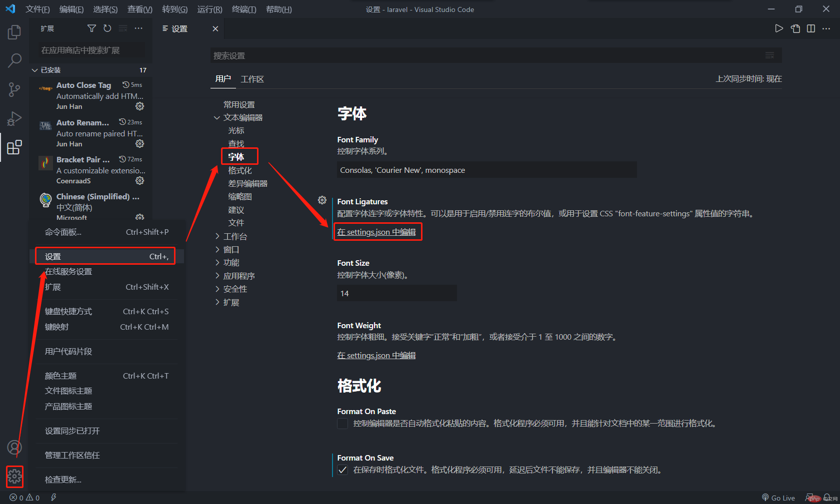Switch to the 用户 settings tab

[x=223, y=79]
